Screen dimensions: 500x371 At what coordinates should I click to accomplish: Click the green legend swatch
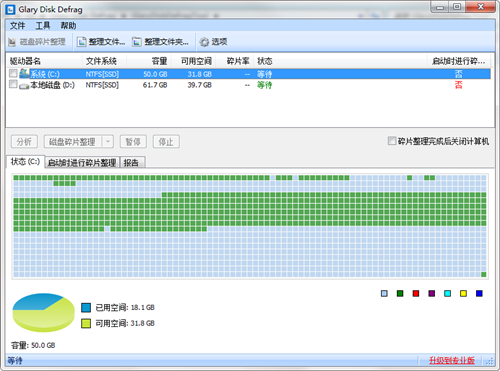[x=400, y=293]
